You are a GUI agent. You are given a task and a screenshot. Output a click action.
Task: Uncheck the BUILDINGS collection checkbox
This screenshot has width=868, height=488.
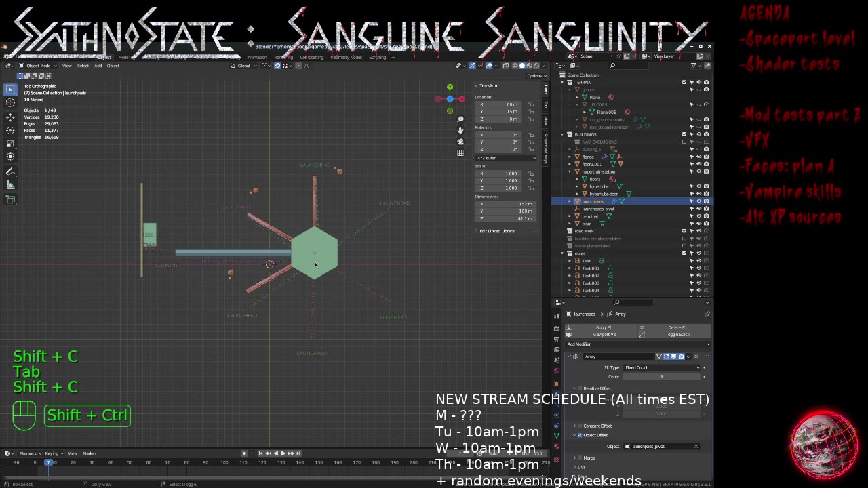(684, 134)
